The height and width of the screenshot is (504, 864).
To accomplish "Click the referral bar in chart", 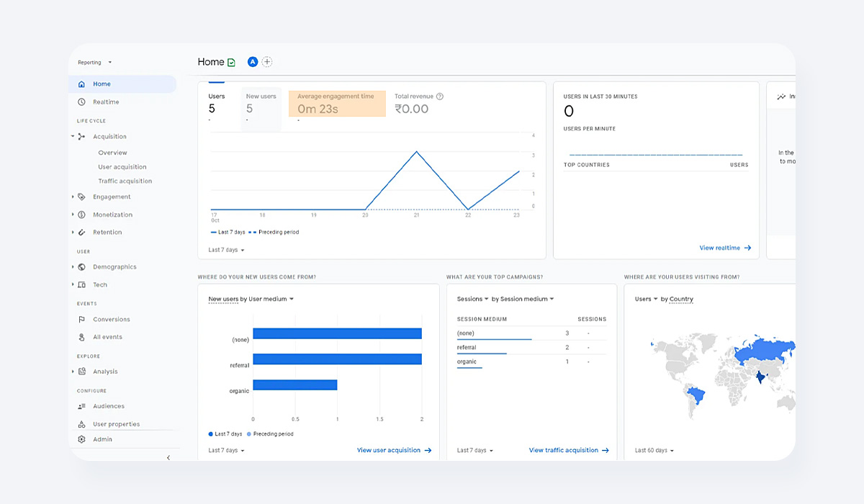I will coord(337,359).
